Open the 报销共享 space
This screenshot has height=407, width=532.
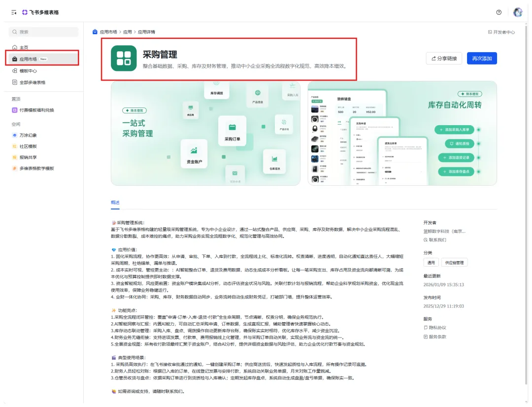coord(43,157)
